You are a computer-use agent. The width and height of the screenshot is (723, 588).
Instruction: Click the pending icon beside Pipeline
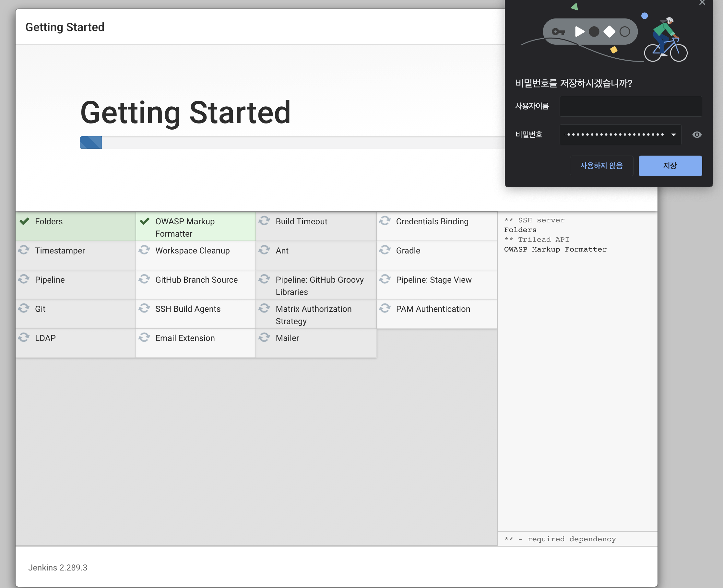[x=24, y=279]
